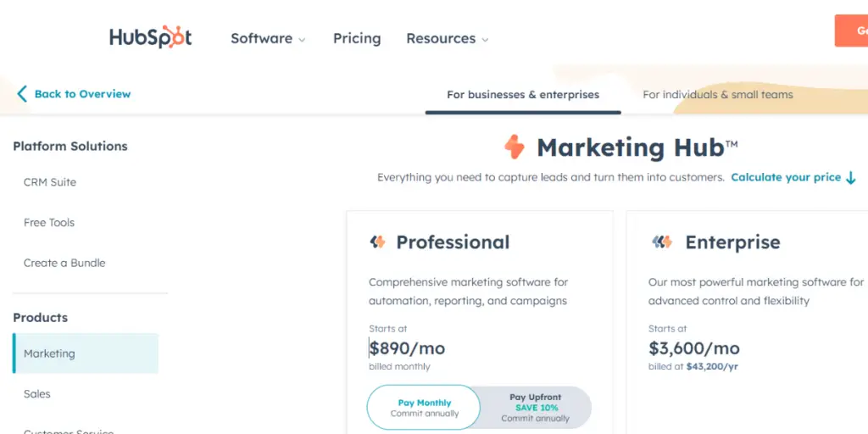Click the $43,200/yr billing amount
The width and height of the screenshot is (868, 434).
(712, 366)
